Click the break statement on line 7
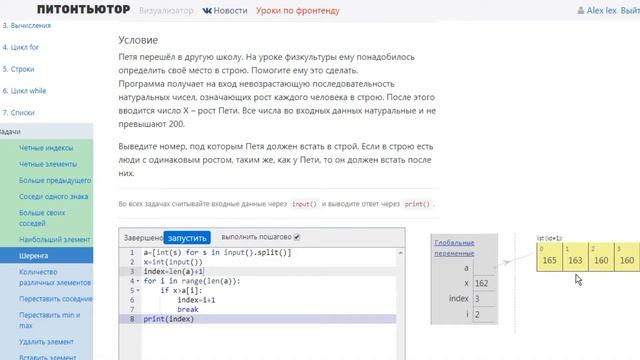The width and height of the screenshot is (640, 360). click(x=188, y=309)
